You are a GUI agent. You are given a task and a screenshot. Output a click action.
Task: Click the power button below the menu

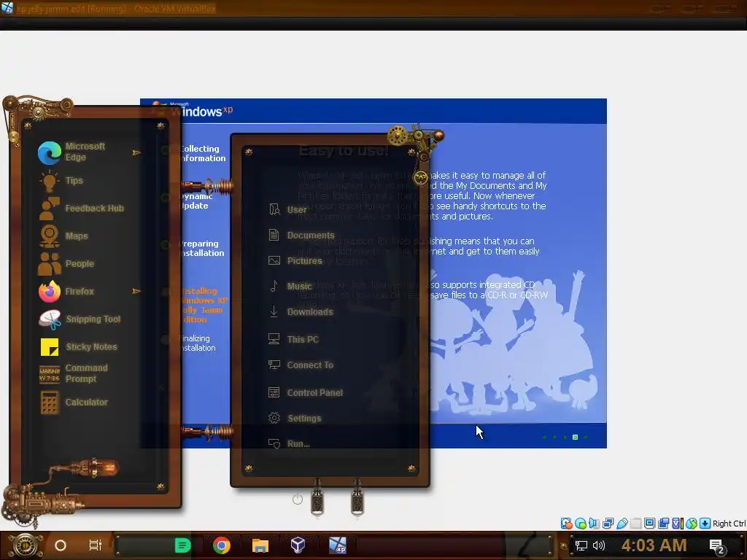point(298,499)
